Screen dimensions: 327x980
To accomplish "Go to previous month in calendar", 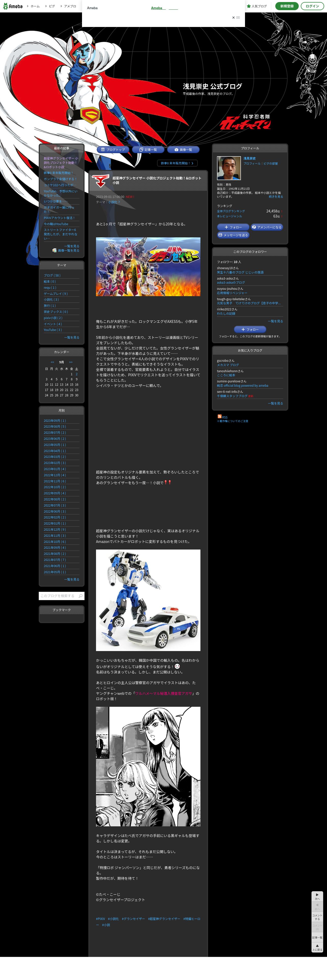I will click(x=52, y=362).
